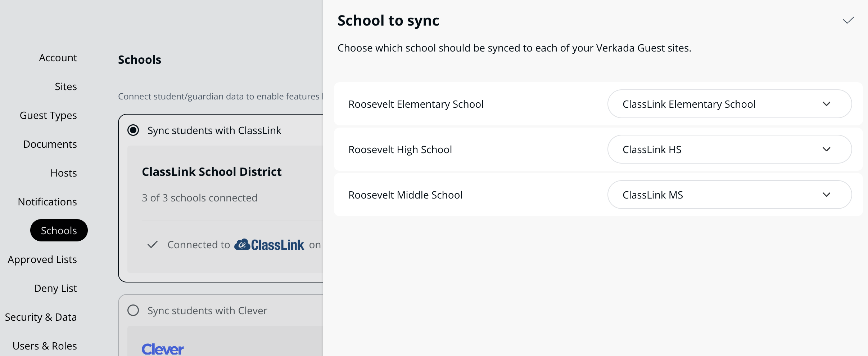Click the connected checkmark beside ClassLink status

153,245
